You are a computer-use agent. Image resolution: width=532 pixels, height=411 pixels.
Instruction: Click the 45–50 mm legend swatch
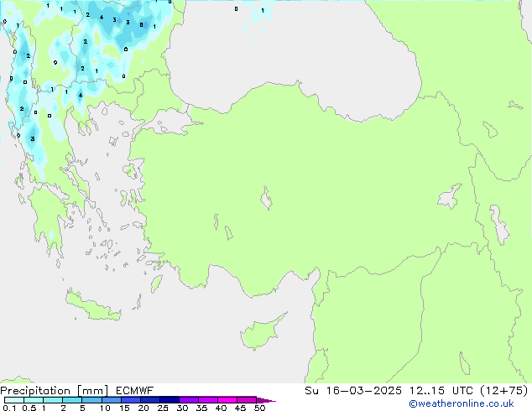pos(247,400)
